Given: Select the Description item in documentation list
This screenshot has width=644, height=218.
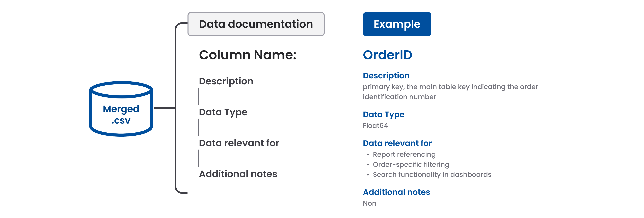Looking at the screenshot, I should (226, 81).
